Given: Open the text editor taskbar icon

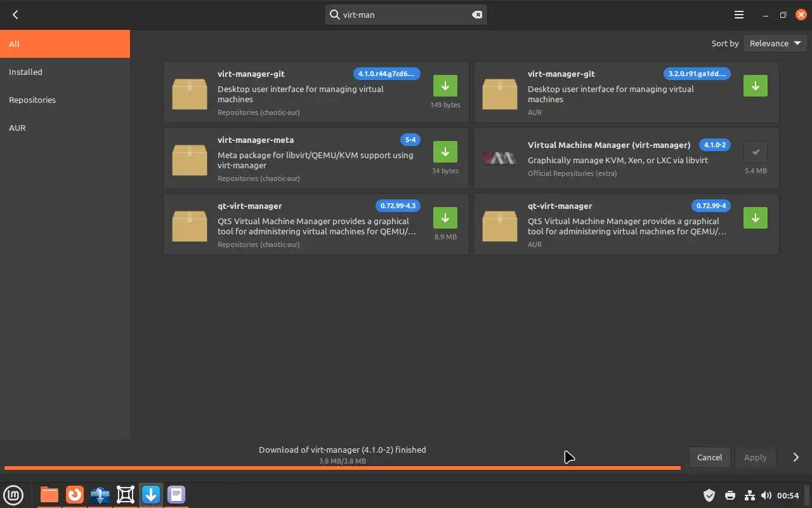Looking at the screenshot, I should pos(176,495).
